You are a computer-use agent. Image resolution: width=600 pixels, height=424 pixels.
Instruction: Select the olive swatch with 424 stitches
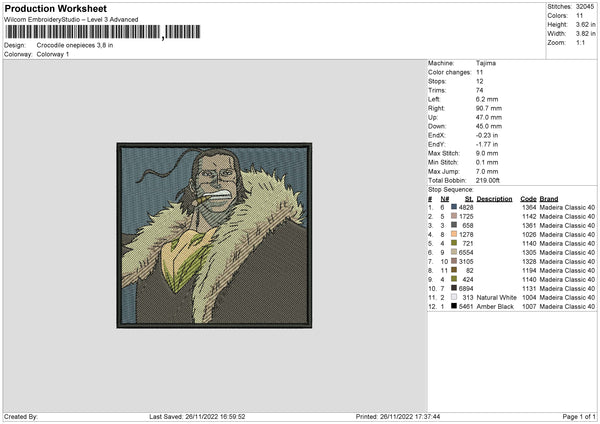click(454, 279)
